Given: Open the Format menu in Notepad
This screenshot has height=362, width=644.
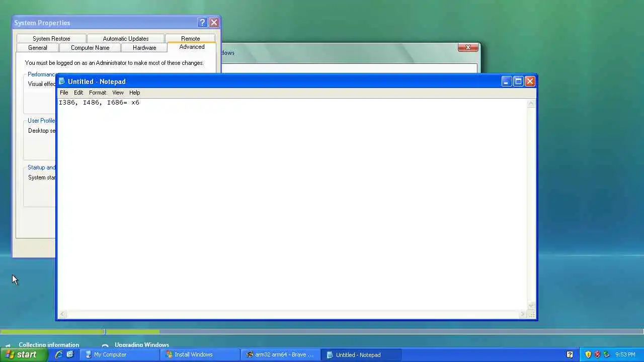Looking at the screenshot, I should pos(98,93).
